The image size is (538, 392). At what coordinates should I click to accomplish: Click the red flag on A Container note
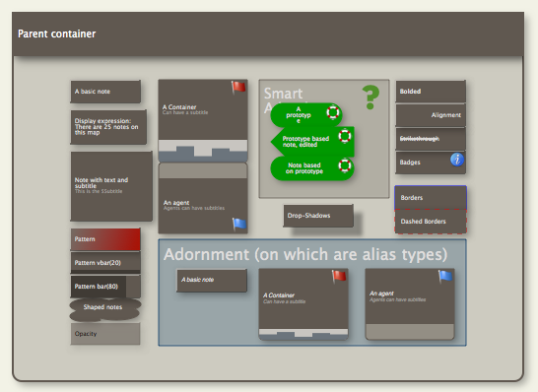coord(238,87)
